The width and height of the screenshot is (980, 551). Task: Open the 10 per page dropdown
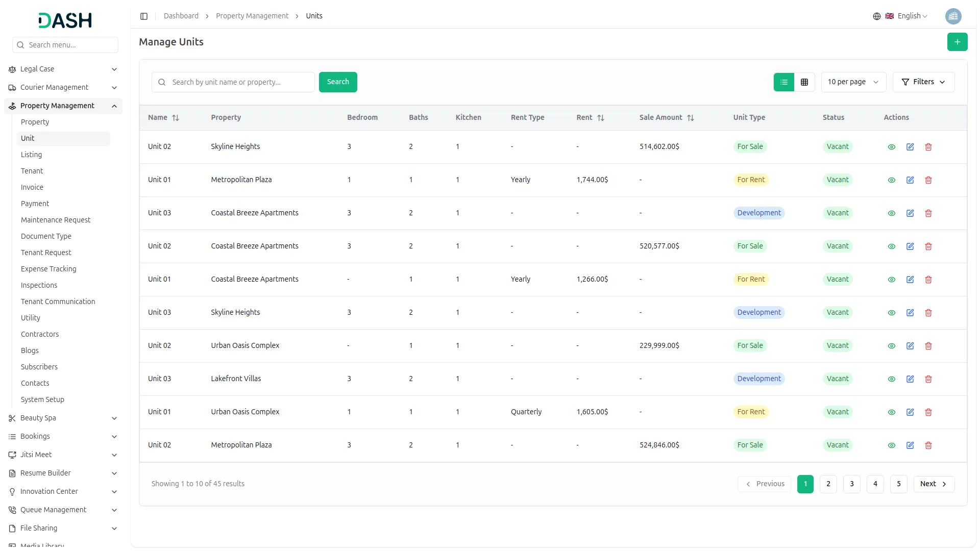tap(853, 82)
